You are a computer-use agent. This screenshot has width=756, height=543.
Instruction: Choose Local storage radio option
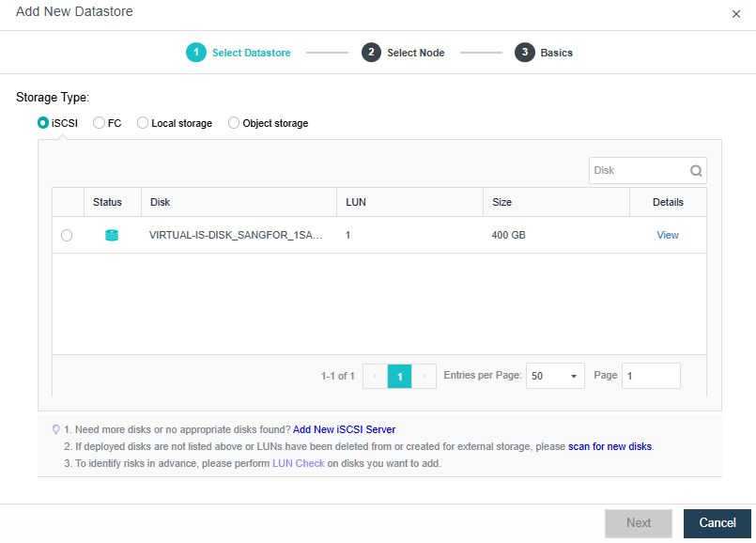point(143,123)
